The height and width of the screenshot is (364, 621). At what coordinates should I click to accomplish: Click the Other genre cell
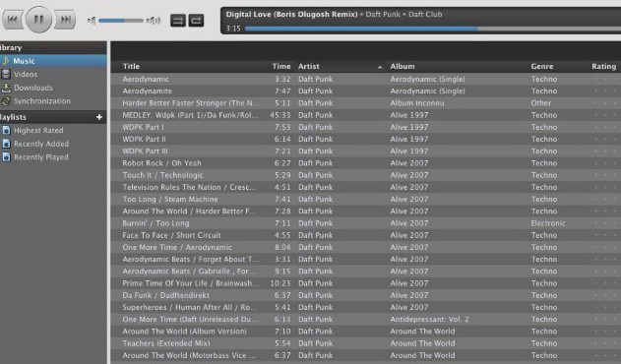tap(540, 103)
